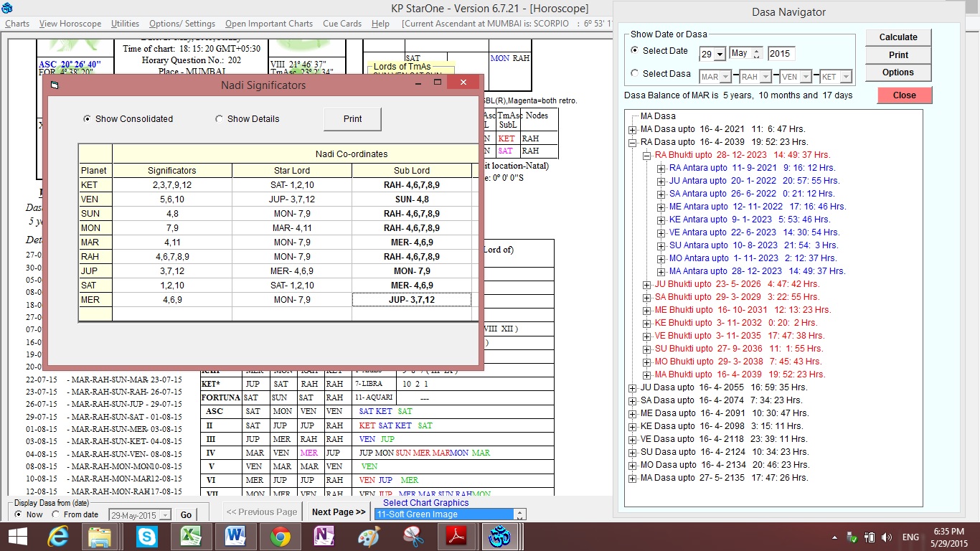This screenshot has width=980, height=551.
Task: Open the MAR dasa dropdown
Action: coord(725,76)
